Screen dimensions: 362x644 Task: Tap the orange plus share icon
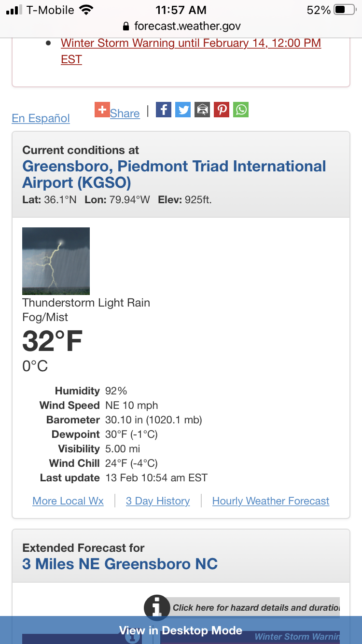click(x=102, y=110)
